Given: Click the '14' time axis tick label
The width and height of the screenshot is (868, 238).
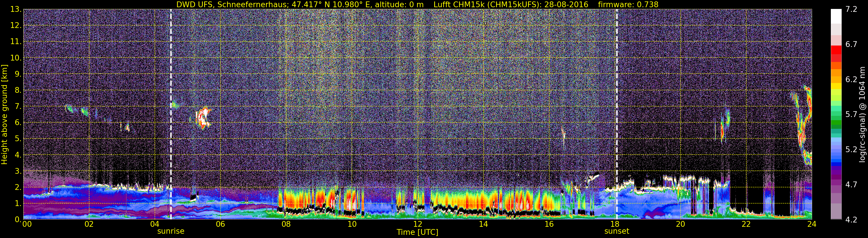Looking at the screenshot, I should coord(483,224).
